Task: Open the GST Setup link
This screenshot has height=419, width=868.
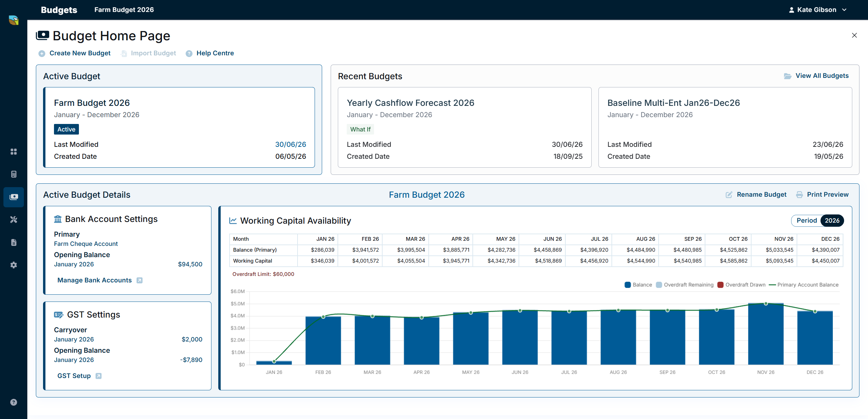Action: click(x=74, y=376)
